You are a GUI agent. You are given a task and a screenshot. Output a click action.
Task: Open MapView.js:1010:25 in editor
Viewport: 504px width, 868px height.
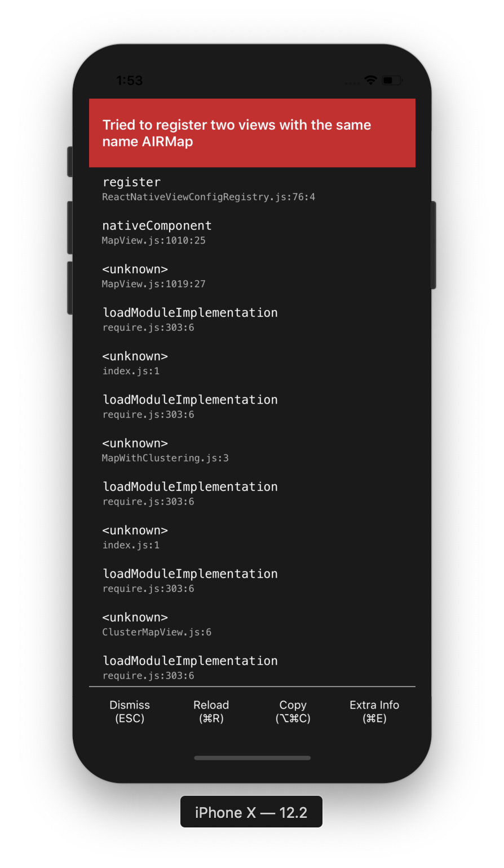click(153, 241)
